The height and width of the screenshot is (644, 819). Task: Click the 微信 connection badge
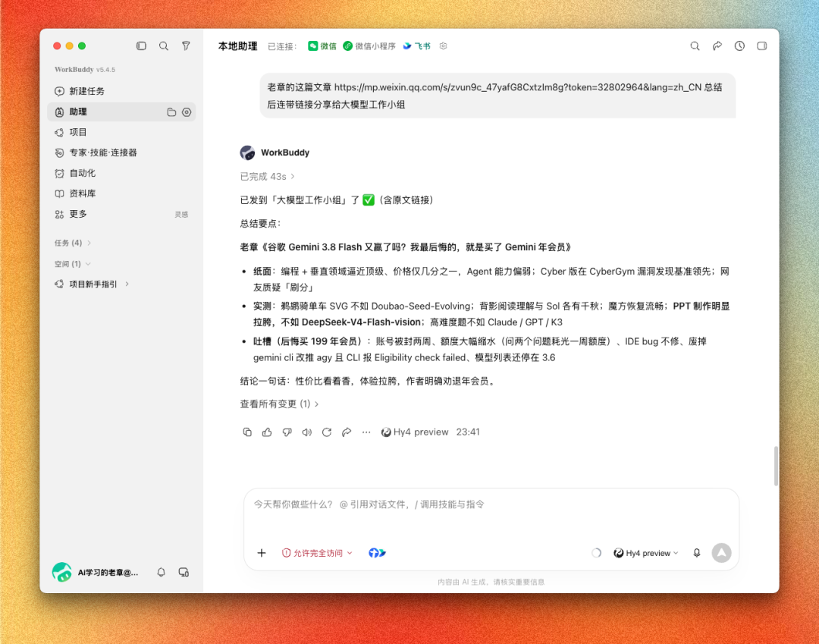tap(322, 46)
